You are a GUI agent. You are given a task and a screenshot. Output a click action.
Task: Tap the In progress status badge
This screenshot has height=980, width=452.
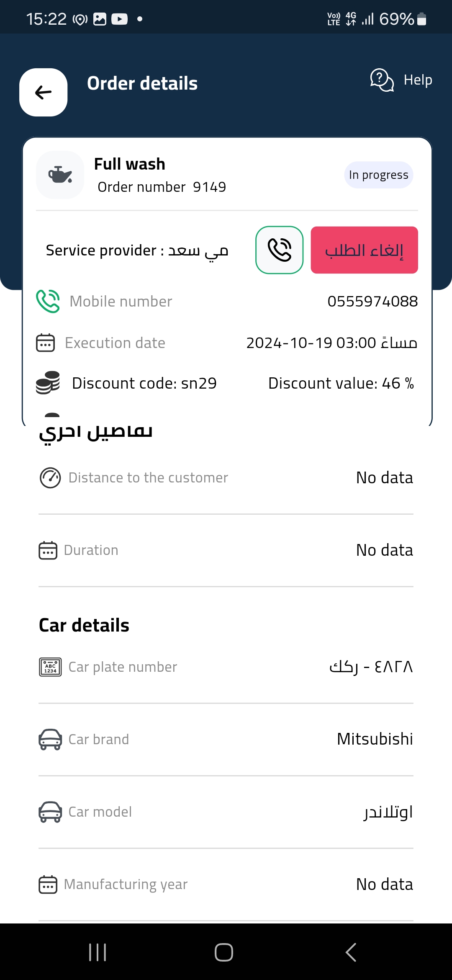click(x=379, y=175)
